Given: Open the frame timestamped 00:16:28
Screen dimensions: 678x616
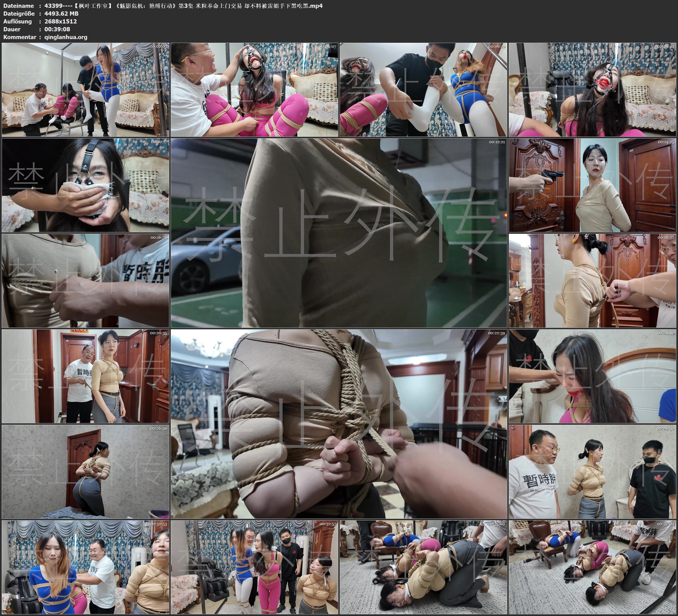Looking at the screenshot, I should click(85, 280).
